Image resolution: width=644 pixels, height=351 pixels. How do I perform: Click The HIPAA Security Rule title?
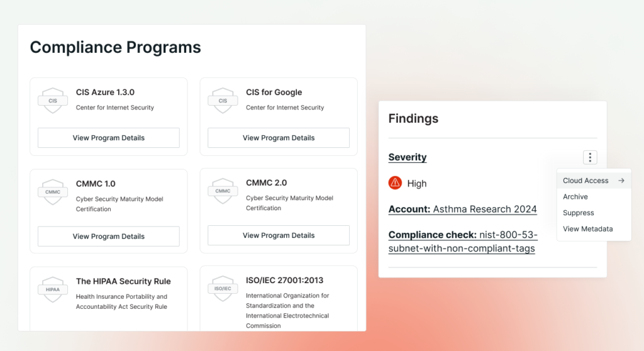(x=123, y=281)
